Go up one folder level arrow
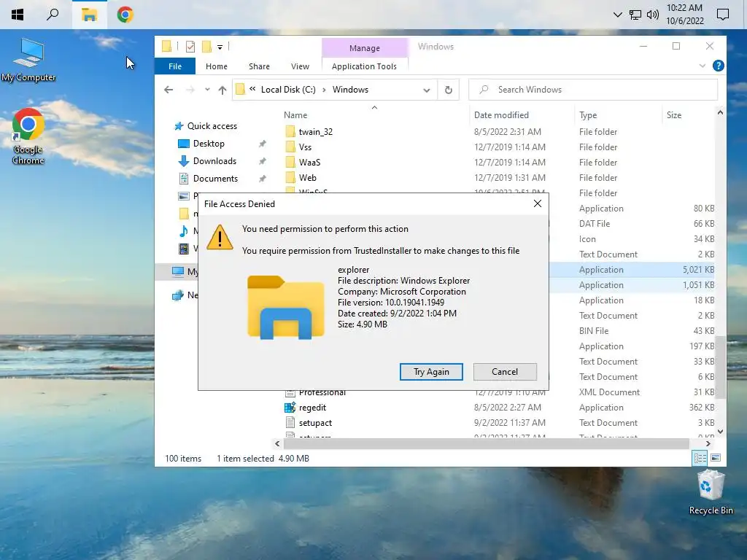747x560 pixels. pos(222,90)
